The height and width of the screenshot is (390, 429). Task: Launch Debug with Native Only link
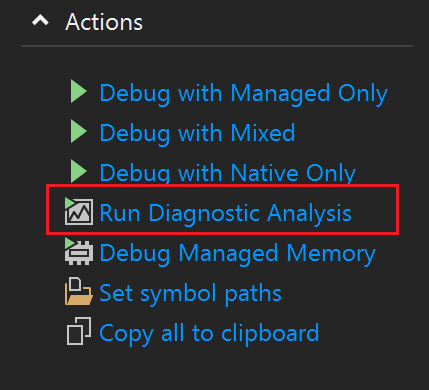tap(228, 173)
